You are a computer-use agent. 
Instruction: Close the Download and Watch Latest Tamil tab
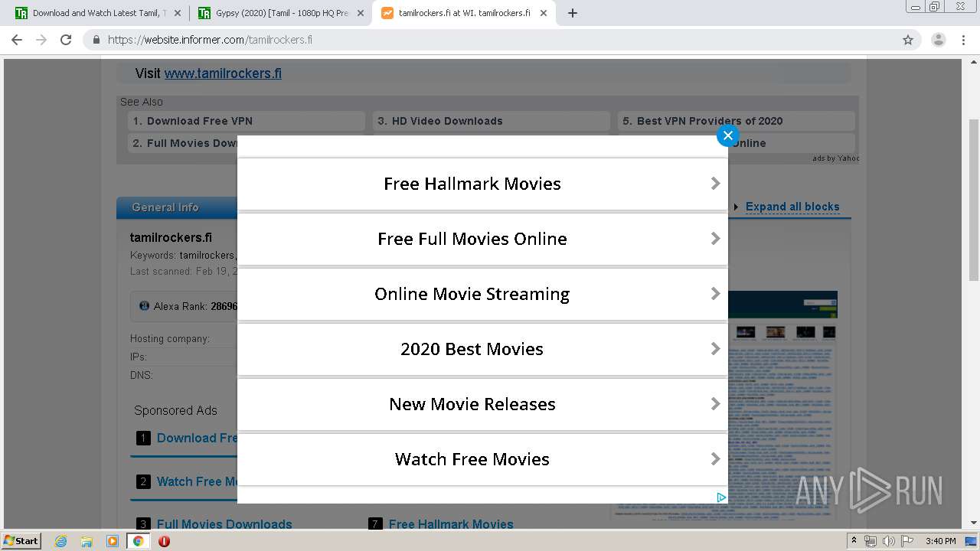click(178, 13)
